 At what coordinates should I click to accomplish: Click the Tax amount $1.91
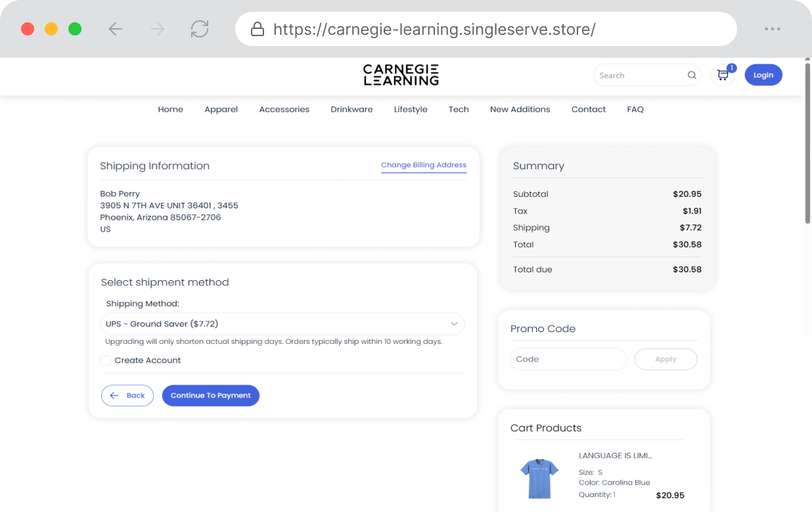(692, 211)
